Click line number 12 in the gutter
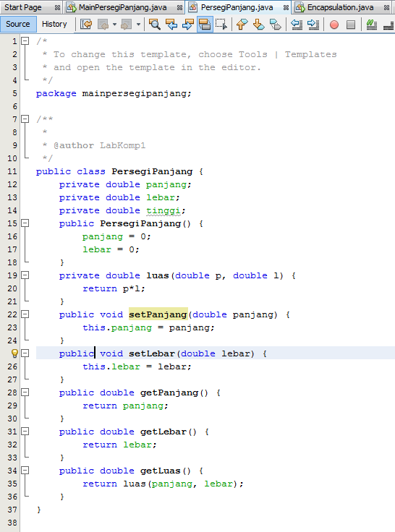The height and width of the screenshot is (532, 395). click(x=12, y=184)
